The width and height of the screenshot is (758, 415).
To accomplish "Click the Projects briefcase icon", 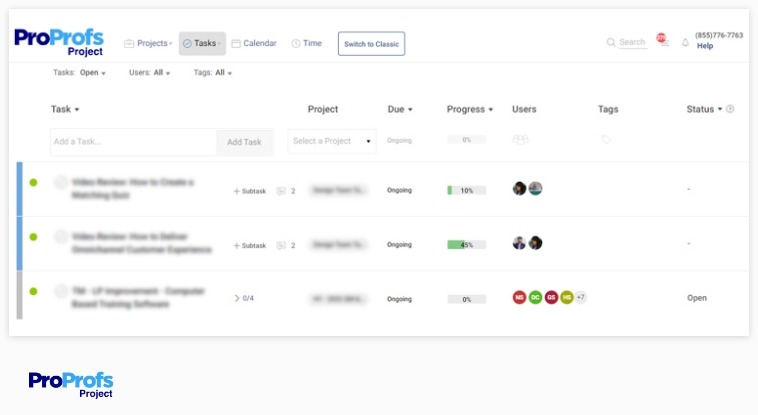I will coord(129,44).
